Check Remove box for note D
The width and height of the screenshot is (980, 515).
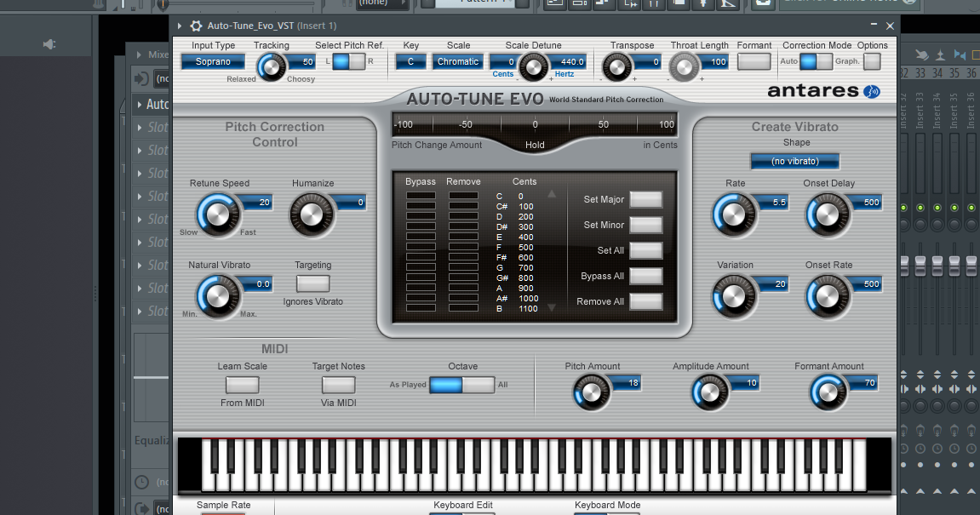(x=463, y=216)
